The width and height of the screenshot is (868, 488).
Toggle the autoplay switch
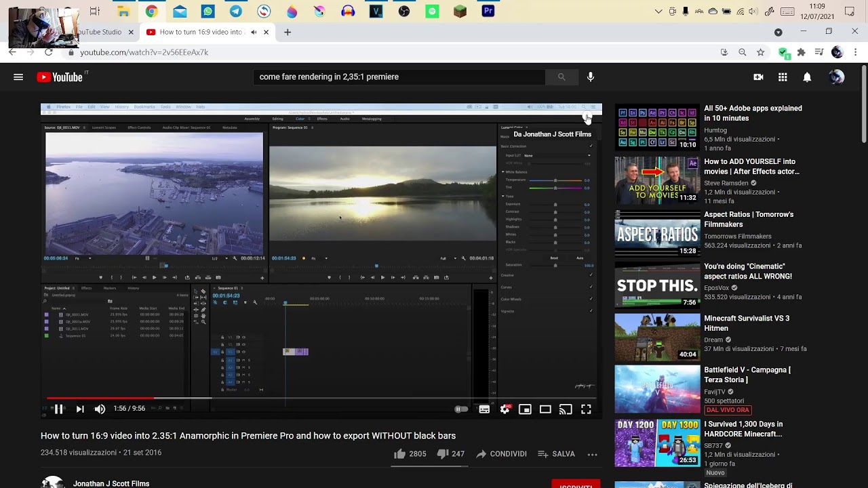tap(460, 409)
